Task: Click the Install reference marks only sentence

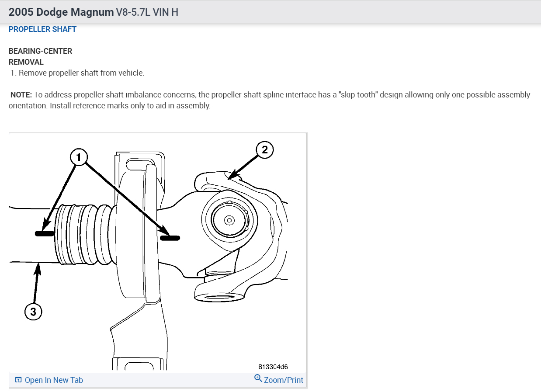Action: pyautogui.click(x=130, y=106)
